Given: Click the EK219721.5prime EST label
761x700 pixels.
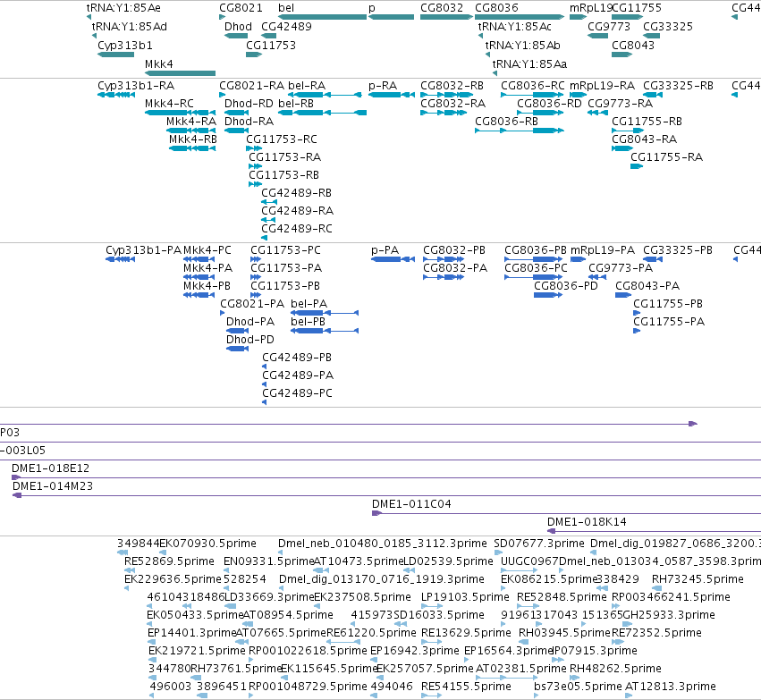Looking at the screenshot, I should tap(197, 651).
